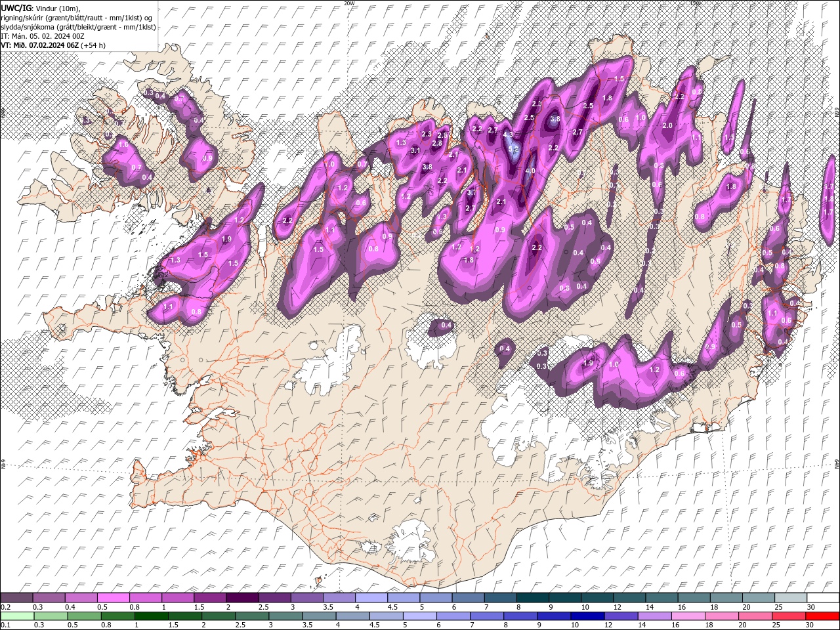The height and width of the screenshot is (630, 840).
Task: Select the 1.5–2 magenta-purple snow swatch
Action: click(210, 598)
